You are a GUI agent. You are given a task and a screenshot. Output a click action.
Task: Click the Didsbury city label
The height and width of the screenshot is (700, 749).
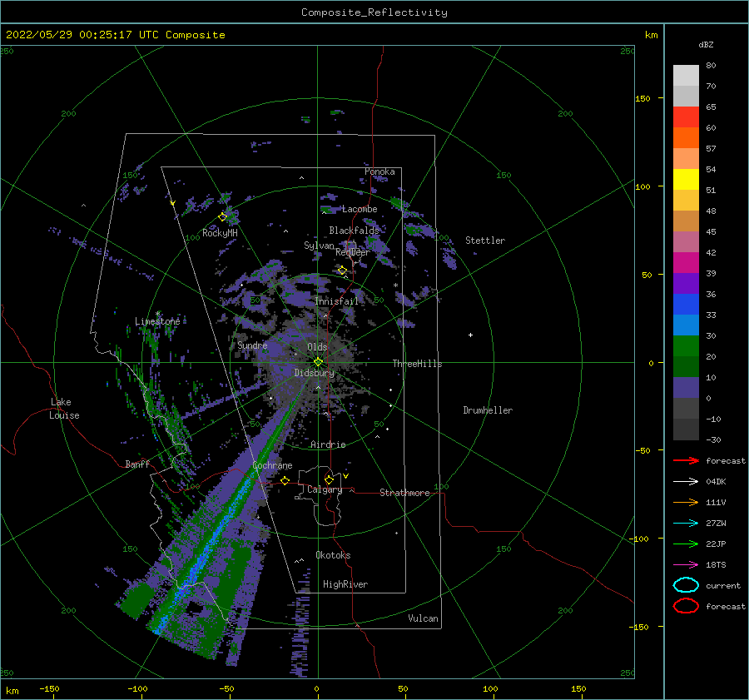[x=314, y=373]
